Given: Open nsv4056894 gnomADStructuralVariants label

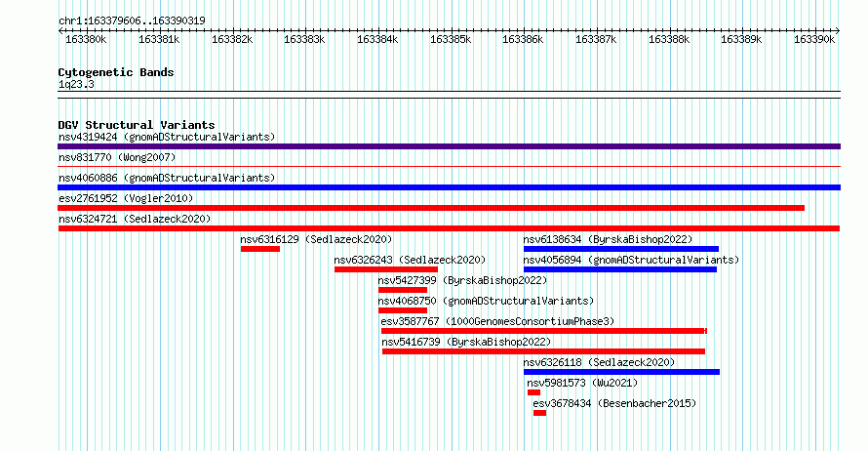Looking at the screenshot, I should pyautogui.click(x=631, y=260).
